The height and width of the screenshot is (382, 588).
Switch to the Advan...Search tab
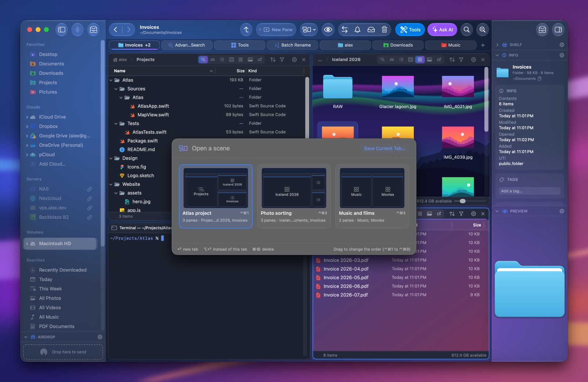click(187, 45)
